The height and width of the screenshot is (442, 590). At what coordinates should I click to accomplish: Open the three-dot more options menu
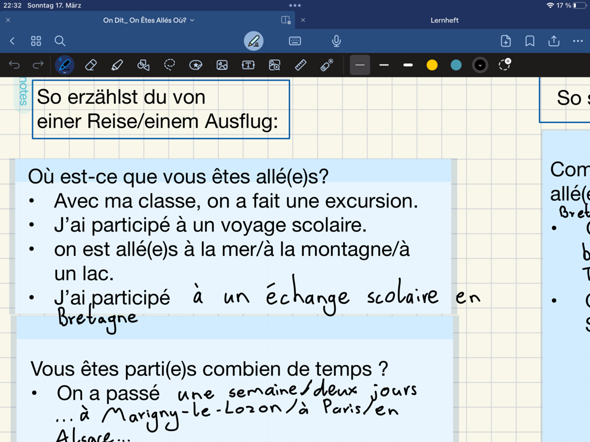578,41
